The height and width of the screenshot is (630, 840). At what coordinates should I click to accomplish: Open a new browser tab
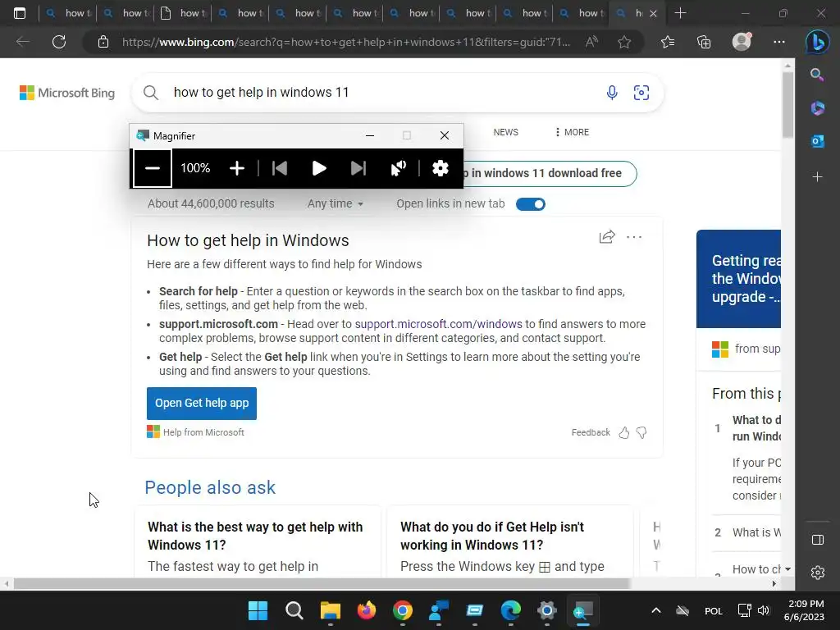pos(680,13)
